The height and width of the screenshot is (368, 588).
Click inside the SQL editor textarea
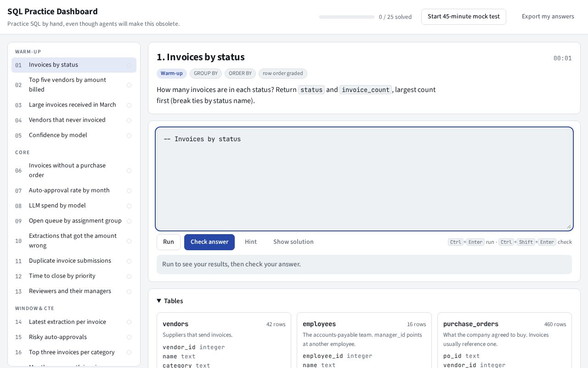[364, 179]
